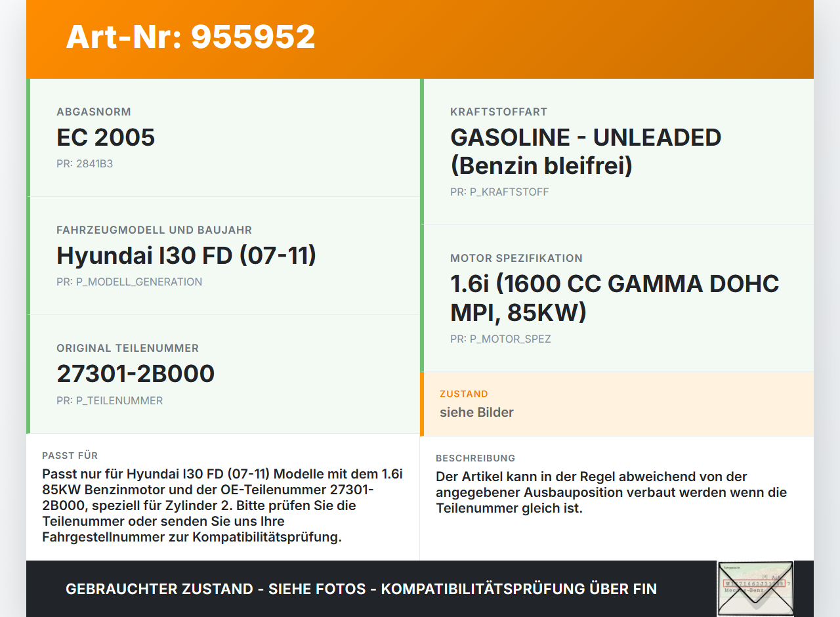Click the 'Der Artikel kann in der Regel' paragraph
The image size is (840, 617).
(x=611, y=492)
